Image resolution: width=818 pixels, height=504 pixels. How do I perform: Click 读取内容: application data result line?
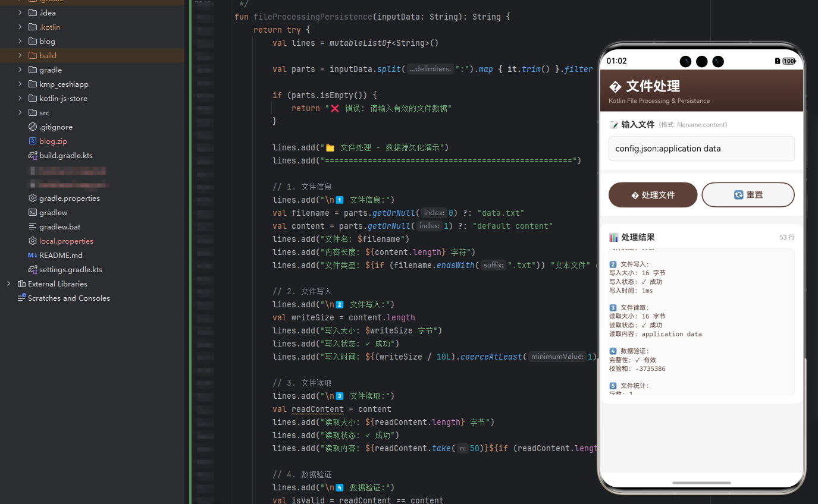tap(656, 334)
